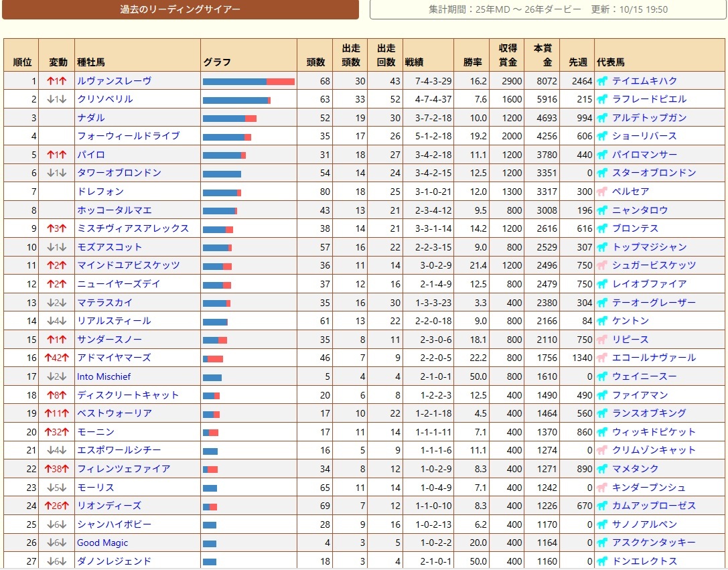Open the Into Mischief sire link
The image size is (728, 570).
point(104,376)
